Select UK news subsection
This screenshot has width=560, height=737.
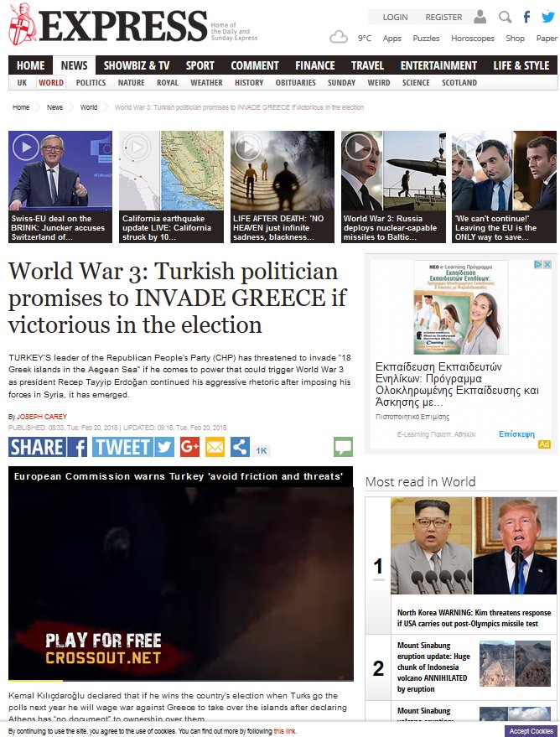click(x=22, y=83)
